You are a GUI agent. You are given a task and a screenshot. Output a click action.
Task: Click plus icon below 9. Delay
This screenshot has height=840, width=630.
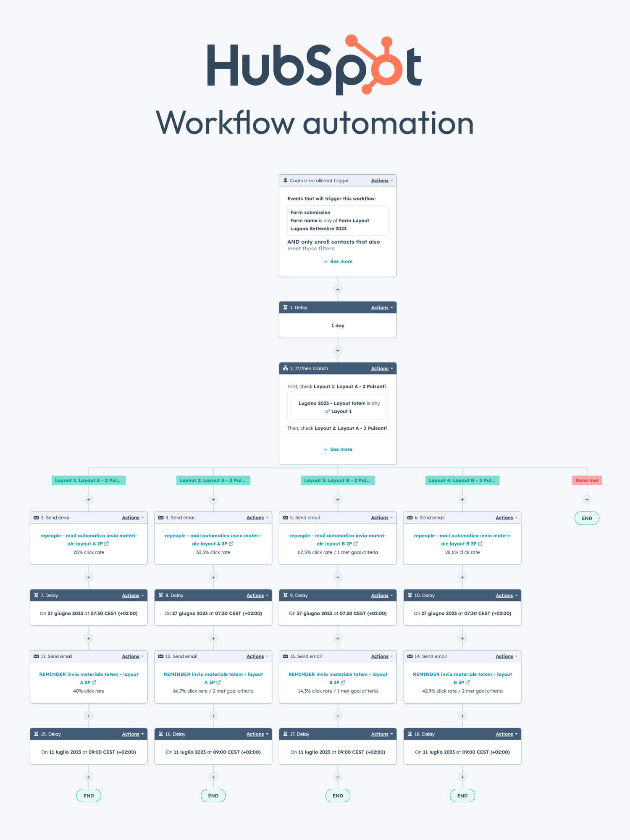point(338,638)
